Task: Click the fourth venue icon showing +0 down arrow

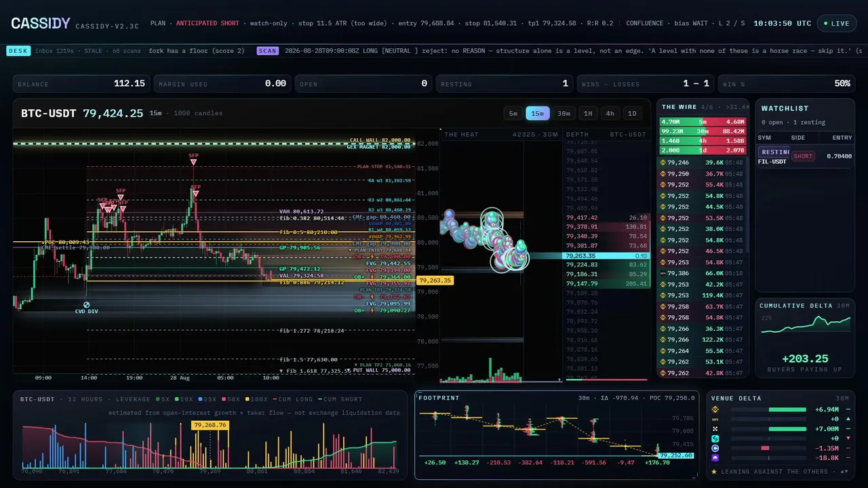Action: (x=715, y=439)
